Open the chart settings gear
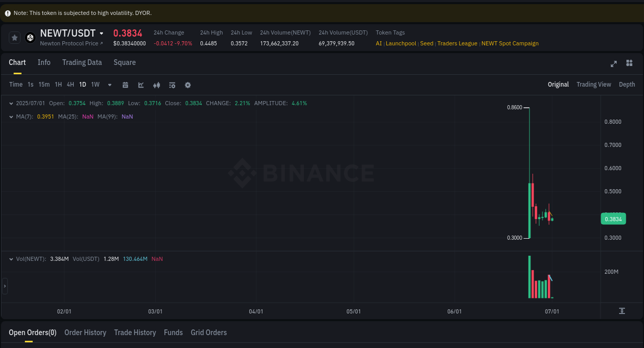This screenshot has height=348, width=644. point(188,85)
